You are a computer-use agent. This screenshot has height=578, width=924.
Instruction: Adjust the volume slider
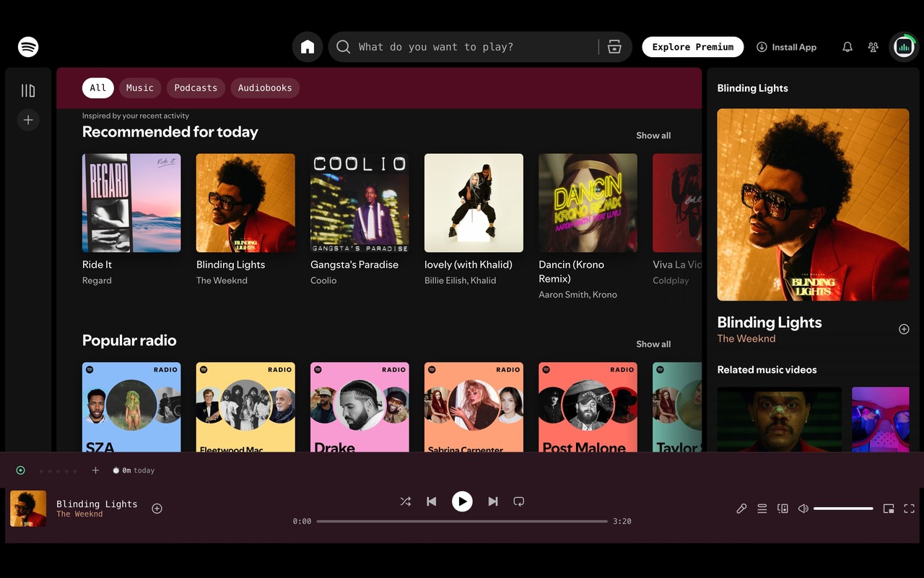(843, 509)
